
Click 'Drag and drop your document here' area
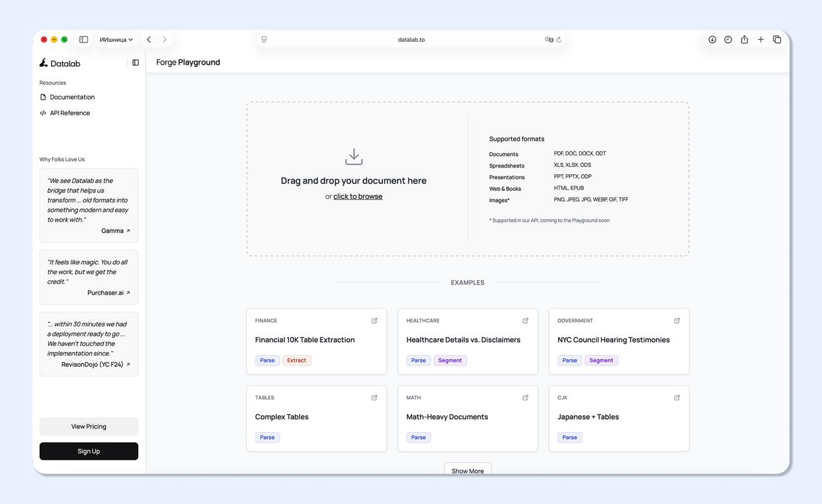coord(354,181)
